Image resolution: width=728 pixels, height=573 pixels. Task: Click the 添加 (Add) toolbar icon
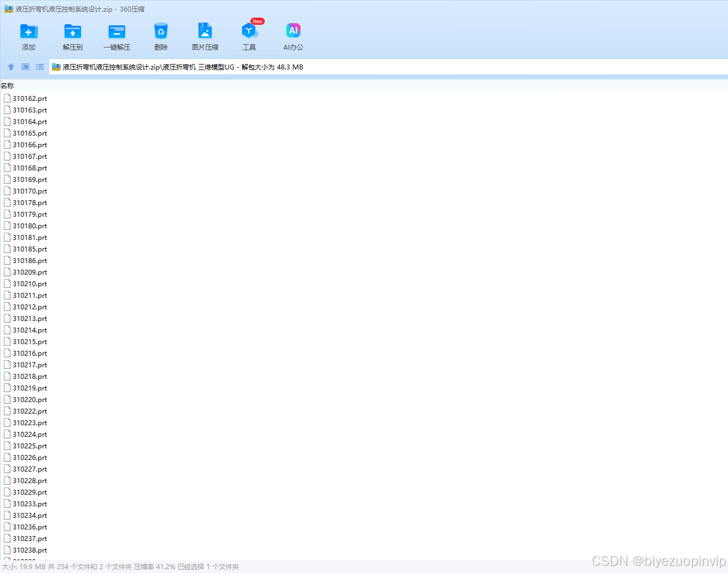[29, 31]
